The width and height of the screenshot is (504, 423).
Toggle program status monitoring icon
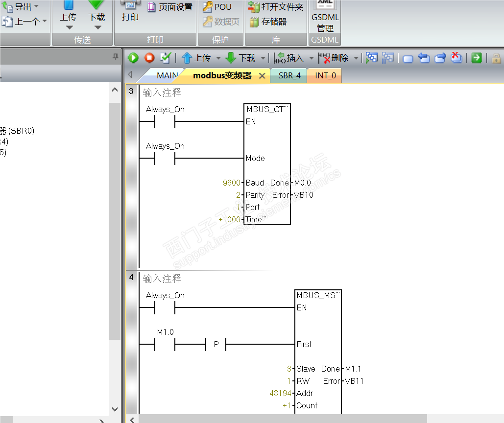[372, 58]
